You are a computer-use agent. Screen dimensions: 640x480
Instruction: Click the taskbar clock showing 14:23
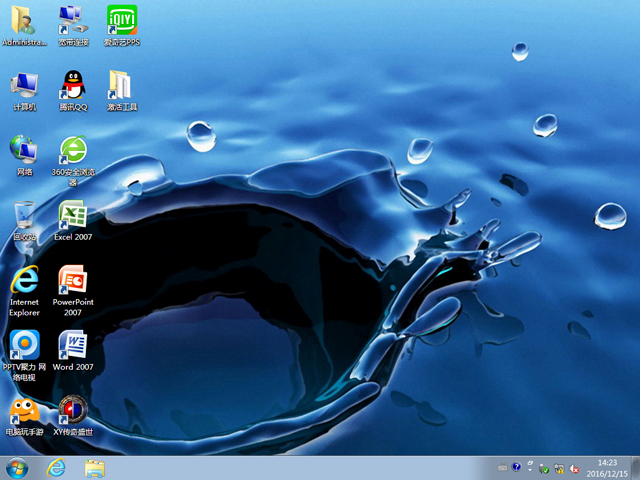(606, 468)
